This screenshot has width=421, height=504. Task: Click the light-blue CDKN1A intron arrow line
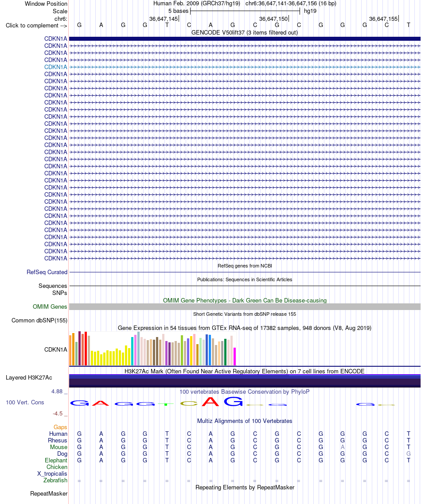245,67
